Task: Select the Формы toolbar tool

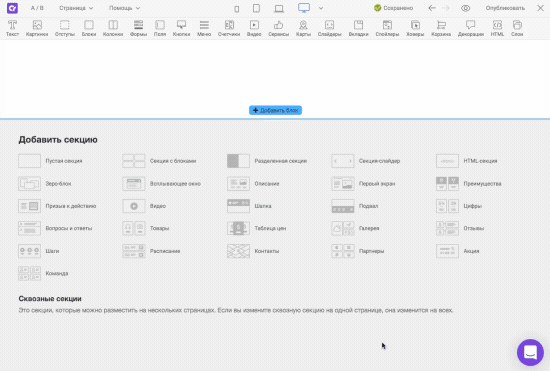Action: pyautogui.click(x=138, y=28)
